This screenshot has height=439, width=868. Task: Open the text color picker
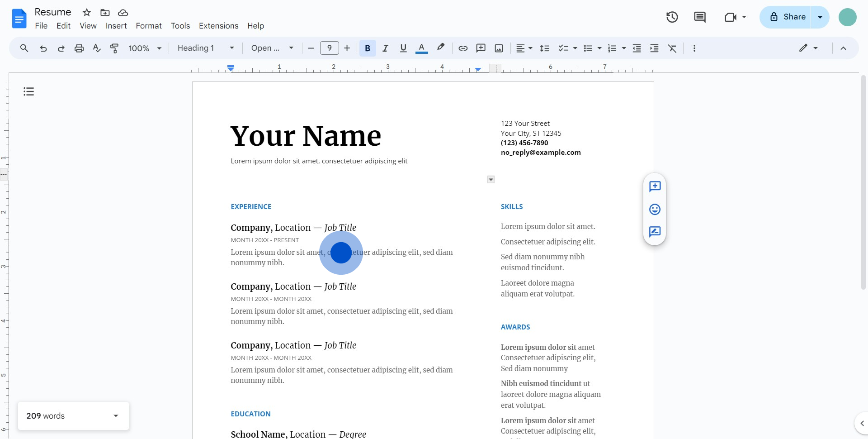point(421,48)
